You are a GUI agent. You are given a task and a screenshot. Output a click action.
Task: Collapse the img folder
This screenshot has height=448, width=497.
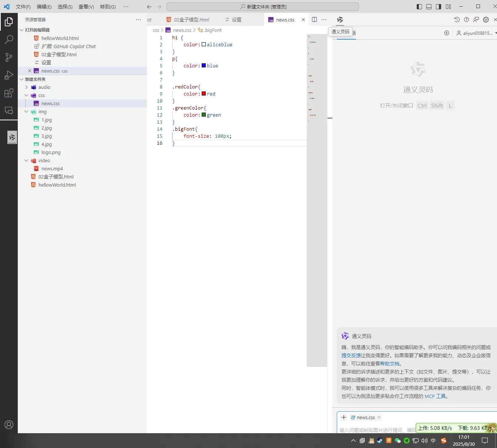26,112
